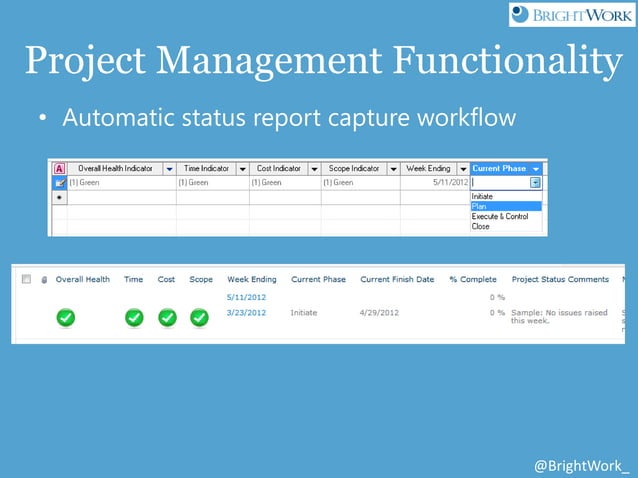Viewport: 638px width, 478px height.
Task: Open Current Phase column header arrow
Action: click(x=536, y=169)
